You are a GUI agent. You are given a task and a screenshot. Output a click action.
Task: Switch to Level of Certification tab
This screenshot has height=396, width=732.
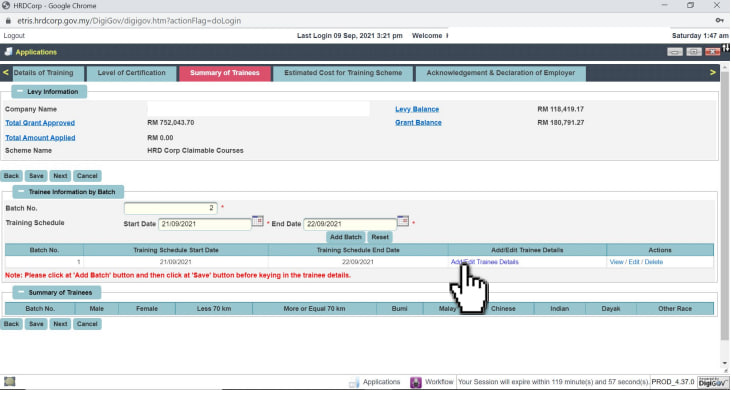tap(132, 73)
